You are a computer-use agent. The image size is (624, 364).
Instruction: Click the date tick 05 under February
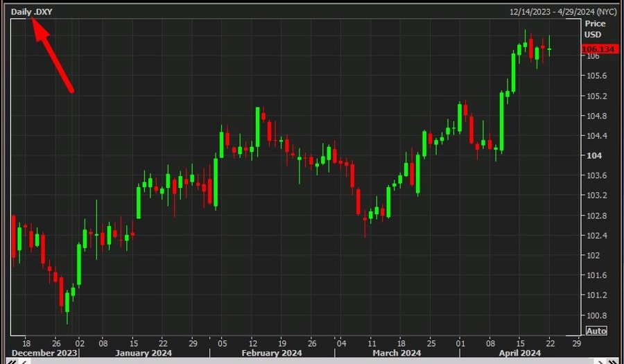[x=222, y=343]
